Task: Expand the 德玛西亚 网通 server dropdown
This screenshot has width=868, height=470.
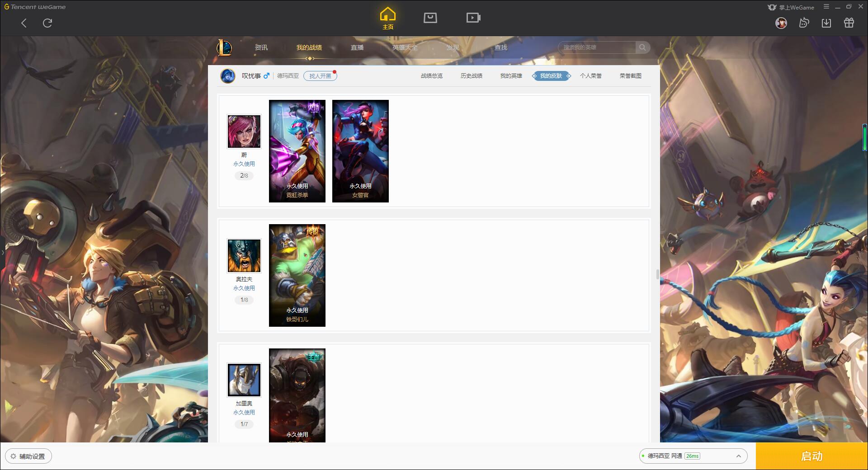Action: pyautogui.click(x=693, y=456)
